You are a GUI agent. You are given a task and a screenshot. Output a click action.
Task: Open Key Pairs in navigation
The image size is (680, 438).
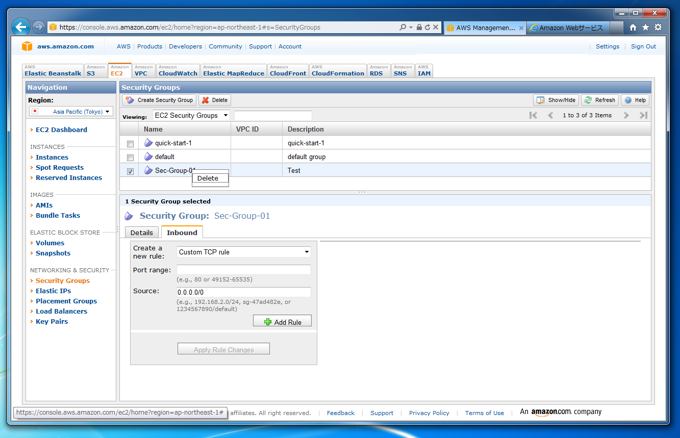[52, 321]
